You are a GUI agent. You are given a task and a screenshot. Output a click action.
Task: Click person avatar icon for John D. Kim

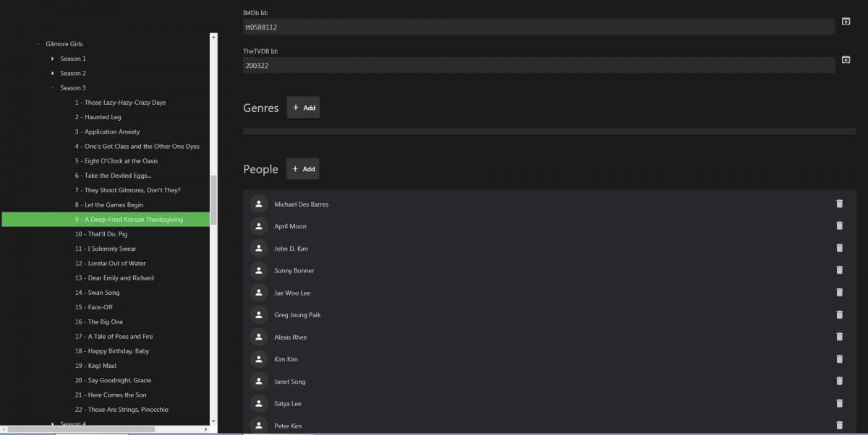coord(258,249)
